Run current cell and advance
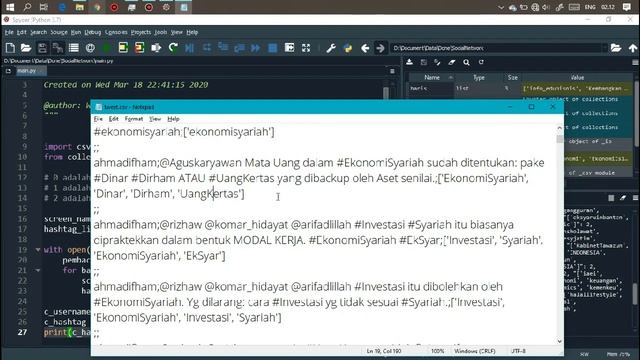The width and height of the screenshot is (640, 360). coord(140,48)
